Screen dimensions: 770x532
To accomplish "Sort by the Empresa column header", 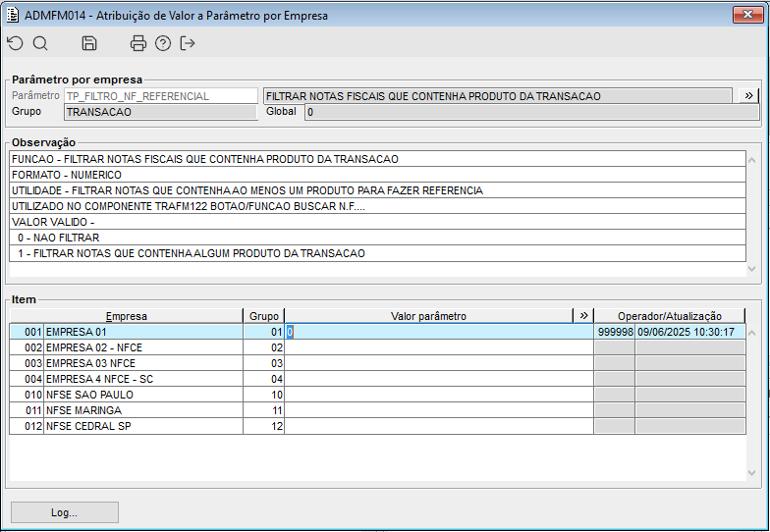I will pyautogui.click(x=126, y=316).
